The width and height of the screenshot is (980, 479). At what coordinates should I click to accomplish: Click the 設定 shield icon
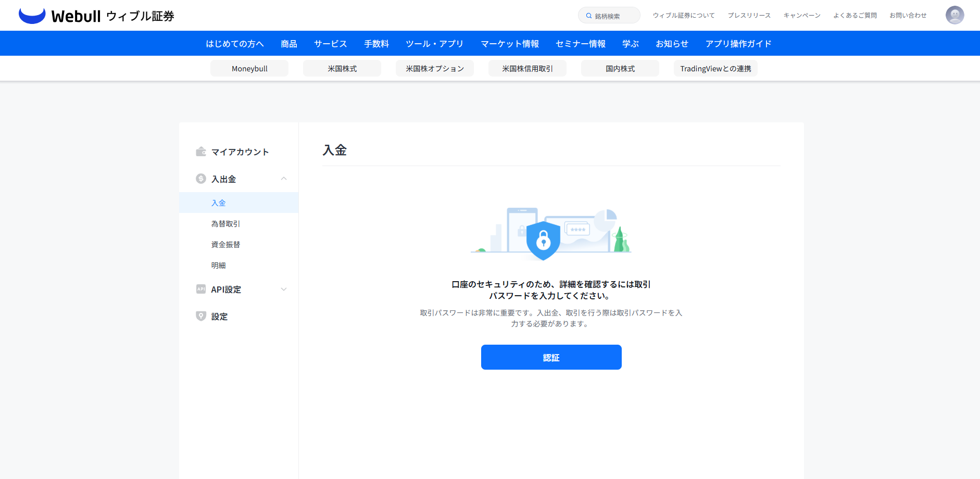point(200,316)
